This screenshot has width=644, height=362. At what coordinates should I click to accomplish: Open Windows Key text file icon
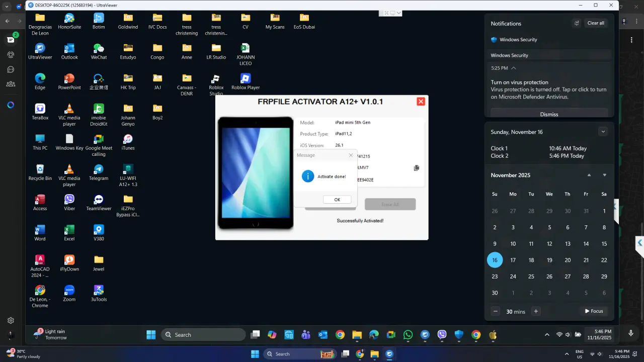click(x=69, y=142)
